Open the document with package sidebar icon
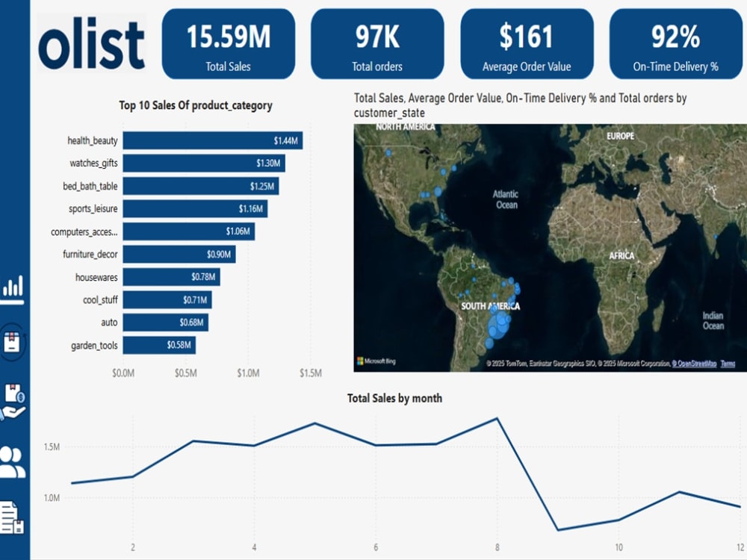747x560 pixels. click(x=12, y=517)
